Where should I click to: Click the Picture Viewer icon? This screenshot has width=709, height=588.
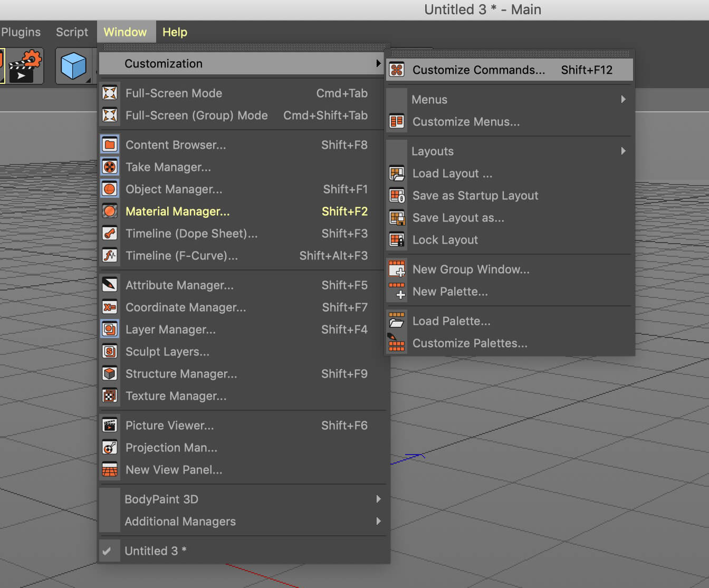(x=110, y=426)
